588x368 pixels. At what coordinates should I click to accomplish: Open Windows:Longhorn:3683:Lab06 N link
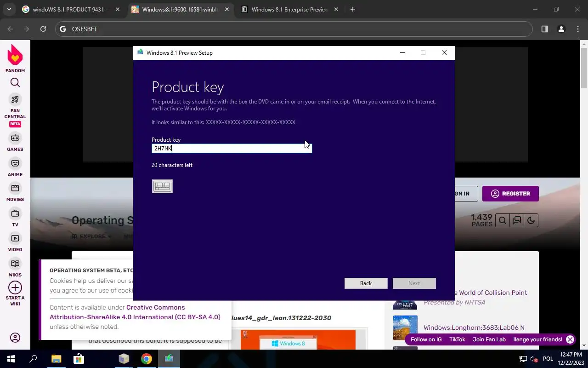[474, 328]
